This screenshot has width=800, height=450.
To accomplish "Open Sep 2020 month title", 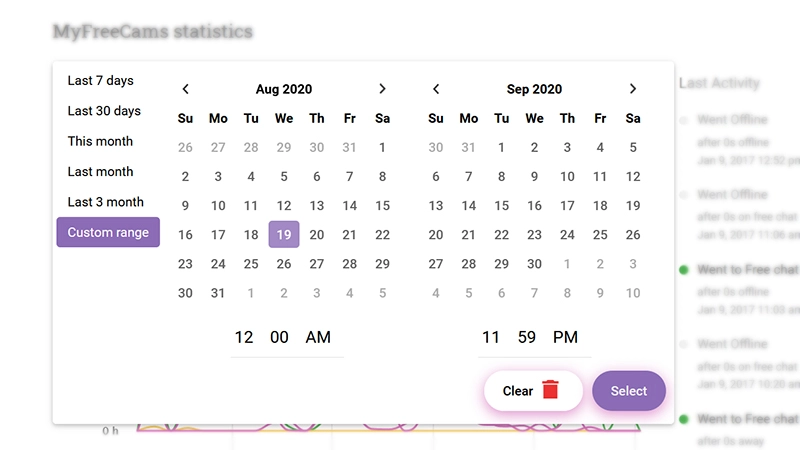I will [x=534, y=89].
